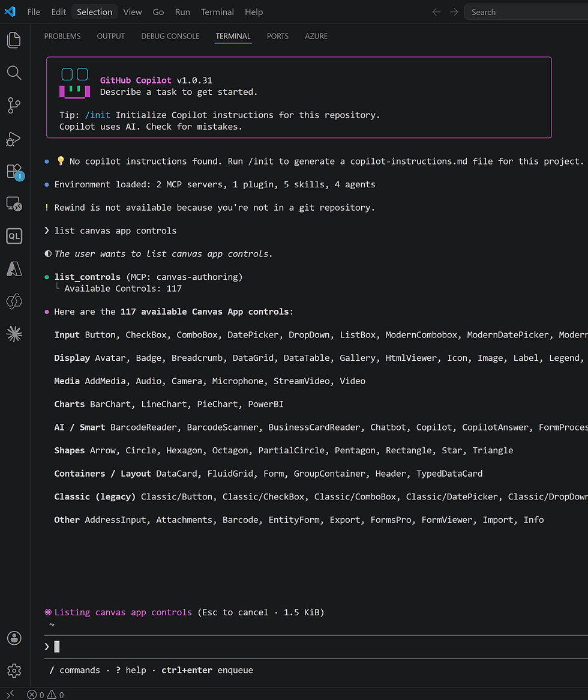Viewport: 588px width, 700px height.
Task: Click the 'Display' controls category row
Action: pos(321,358)
